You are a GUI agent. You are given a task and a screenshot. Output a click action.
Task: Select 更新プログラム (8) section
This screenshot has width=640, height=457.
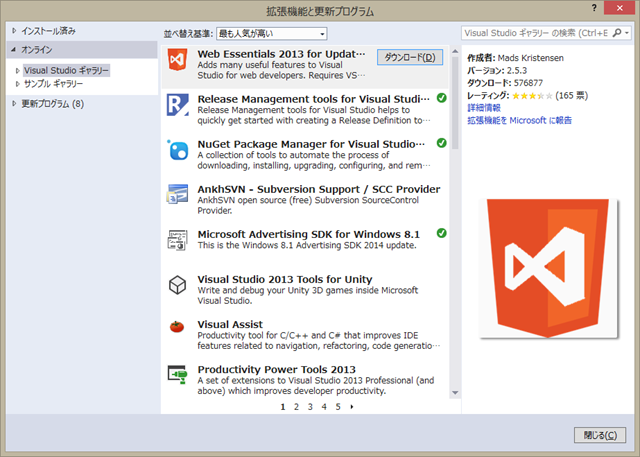(53, 104)
